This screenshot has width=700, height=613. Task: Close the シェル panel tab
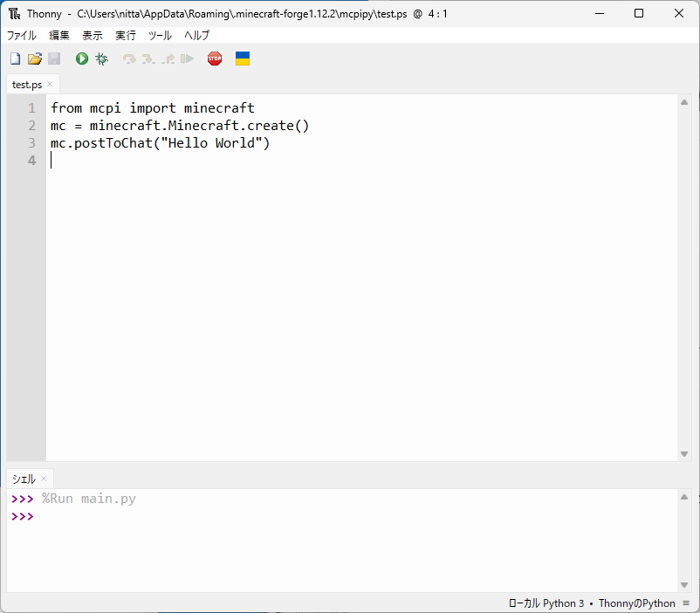[44, 479]
